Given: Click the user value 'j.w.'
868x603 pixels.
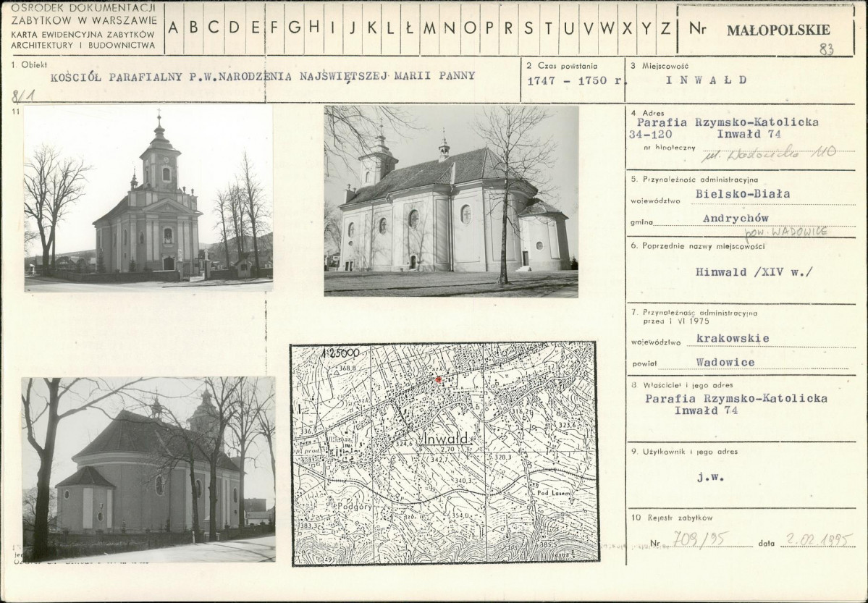Looking at the screenshot, I should click(x=711, y=477).
